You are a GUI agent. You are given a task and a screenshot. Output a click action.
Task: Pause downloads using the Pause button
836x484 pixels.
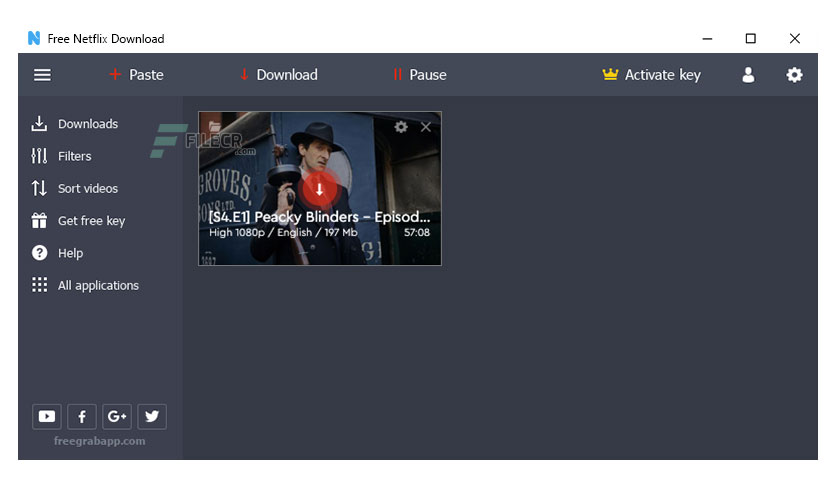coord(420,75)
